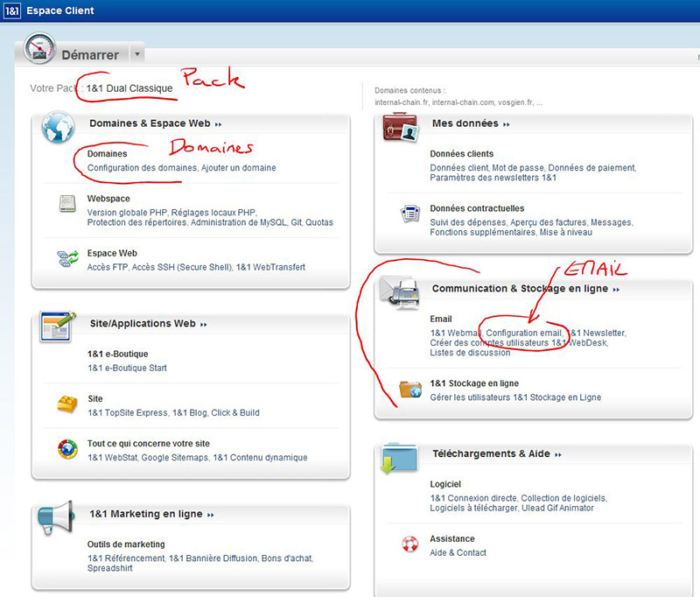
Task: Click the Téléchargements download folder icon
Action: pos(399,458)
